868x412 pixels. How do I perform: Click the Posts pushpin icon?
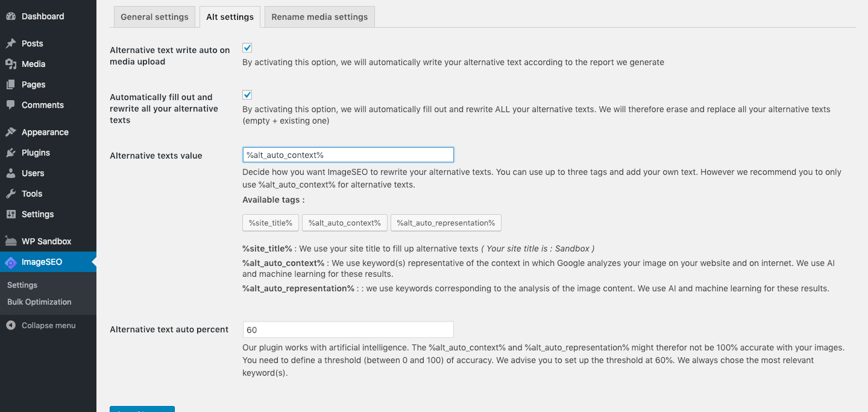pyautogui.click(x=11, y=43)
